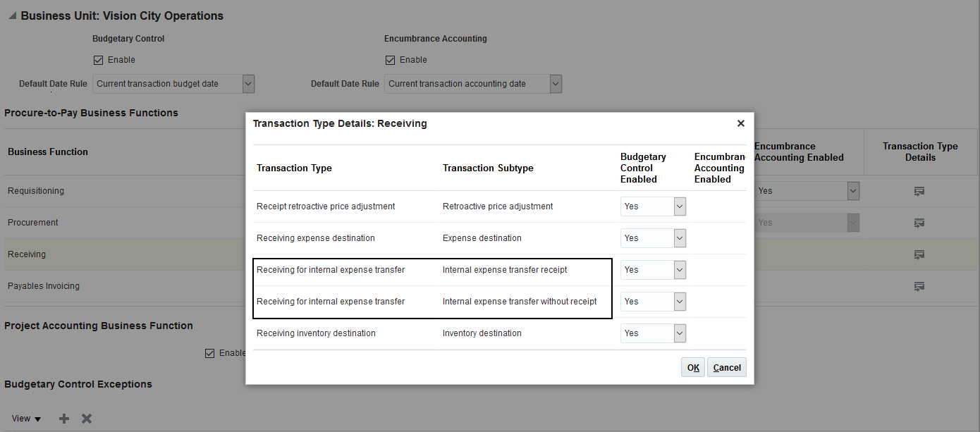Select the Payables Invoicing row
Viewport: 980px width, 432px height.
[x=44, y=286]
